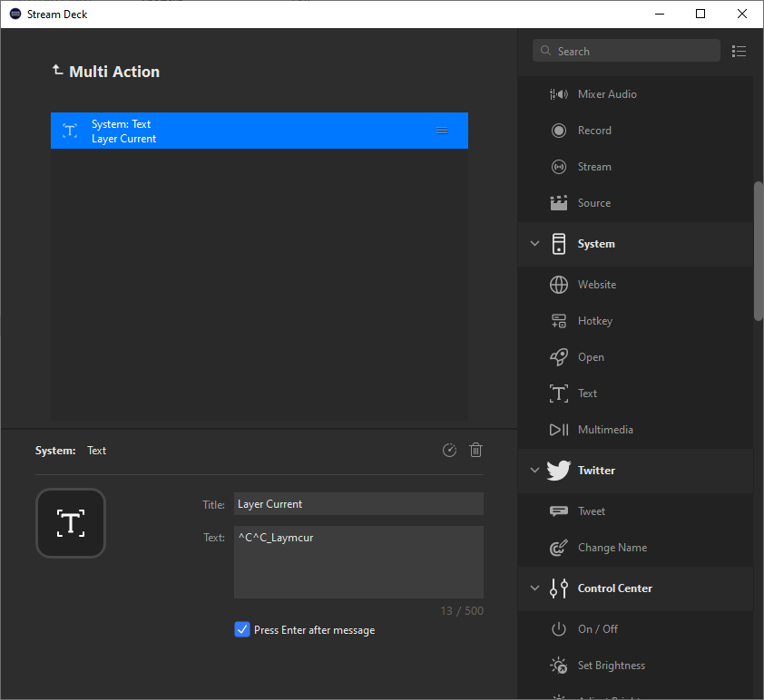Collapse the Control Center category
764x700 pixels.
pos(534,588)
